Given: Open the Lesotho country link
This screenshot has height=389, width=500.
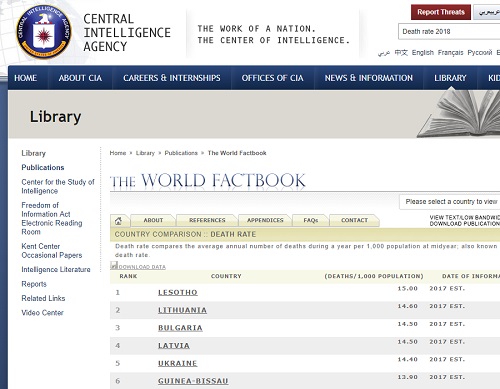Looking at the screenshot, I should [x=178, y=292].
